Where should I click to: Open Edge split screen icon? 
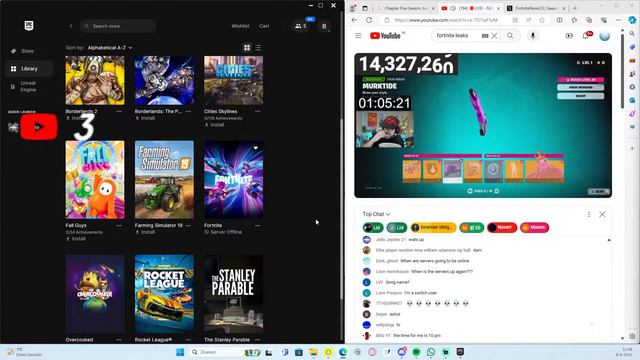click(x=559, y=20)
